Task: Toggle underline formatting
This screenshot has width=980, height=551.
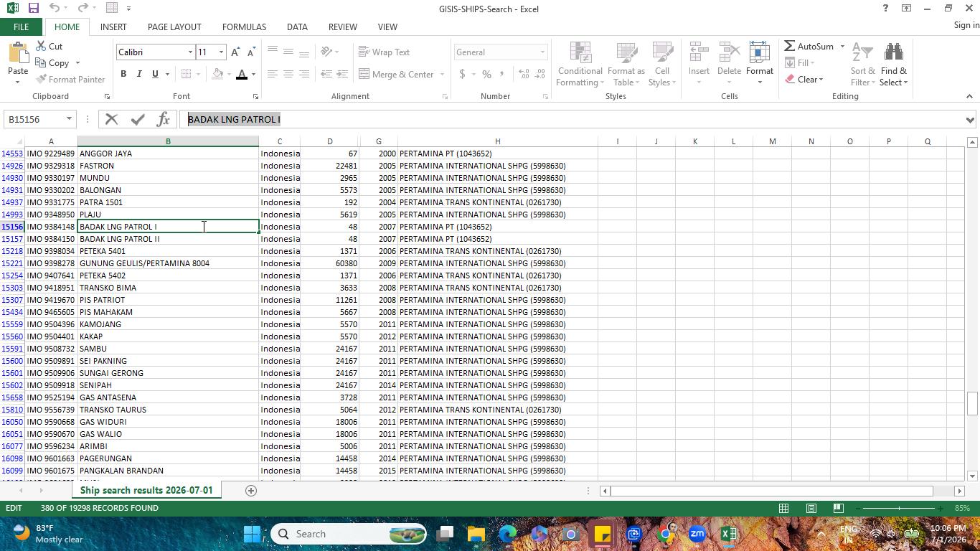Action: tap(155, 74)
